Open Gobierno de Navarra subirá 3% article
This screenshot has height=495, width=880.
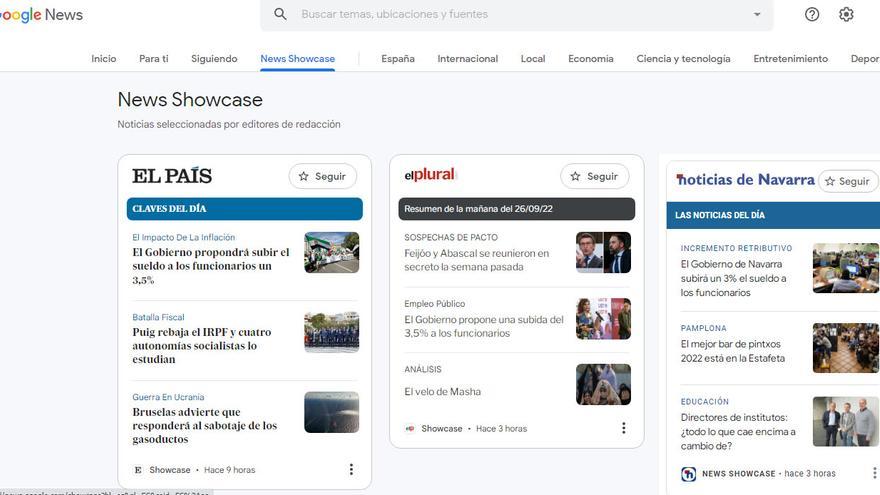(x=734, y=278)
